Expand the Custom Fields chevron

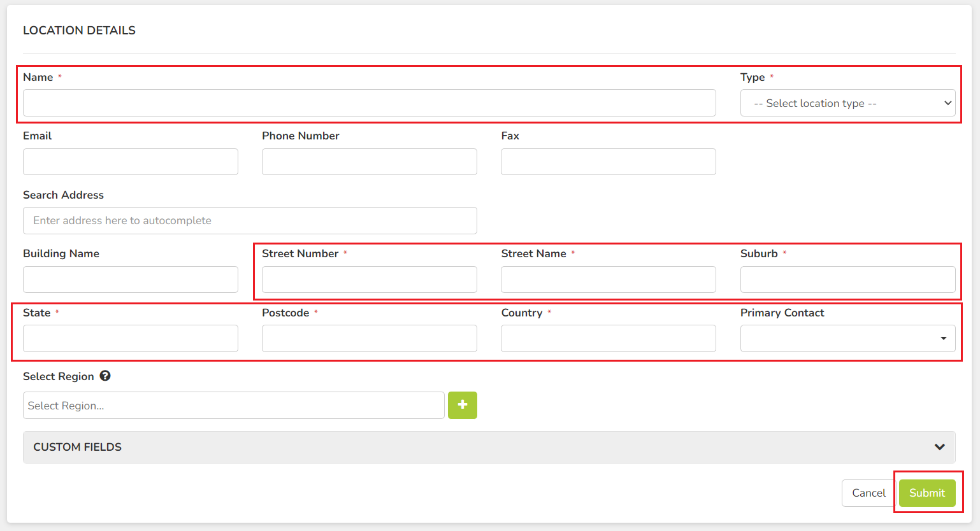939,447
